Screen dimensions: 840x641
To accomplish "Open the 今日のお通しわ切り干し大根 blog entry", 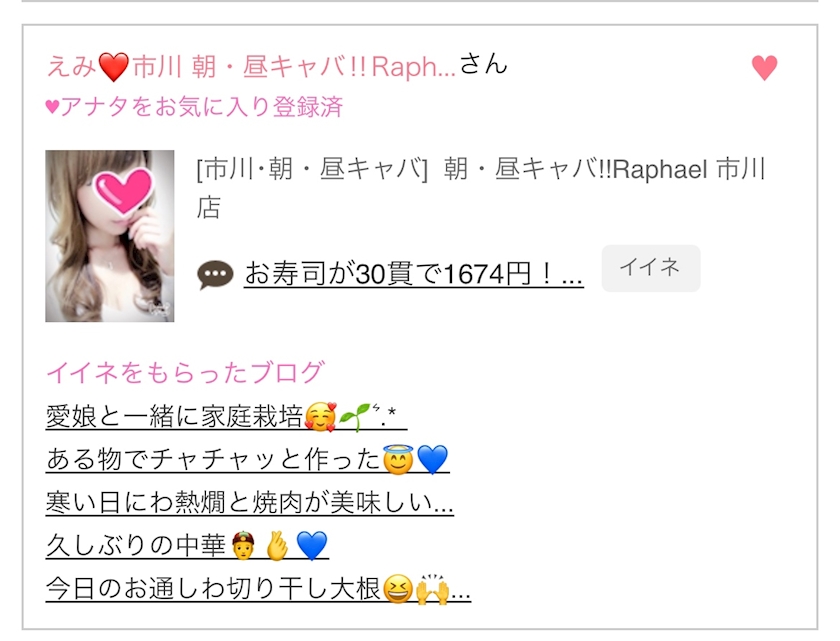I will click(258, 589).
